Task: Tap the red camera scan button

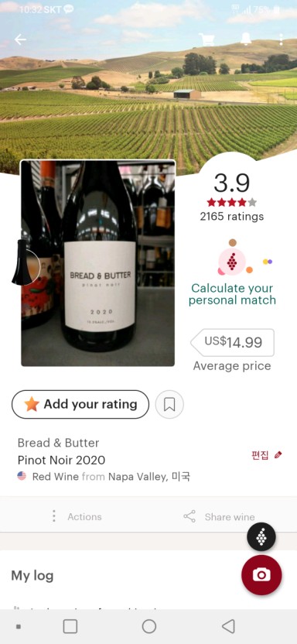Action: coord(261,574)
